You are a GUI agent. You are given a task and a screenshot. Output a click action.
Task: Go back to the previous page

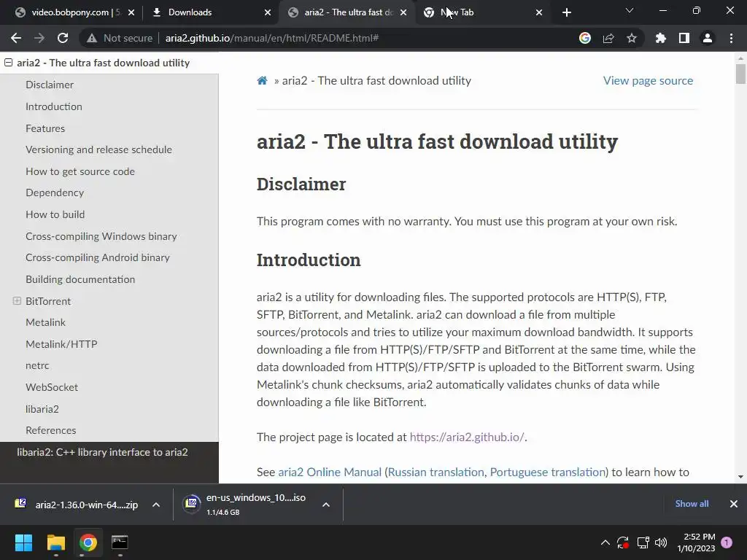point(16,38)
